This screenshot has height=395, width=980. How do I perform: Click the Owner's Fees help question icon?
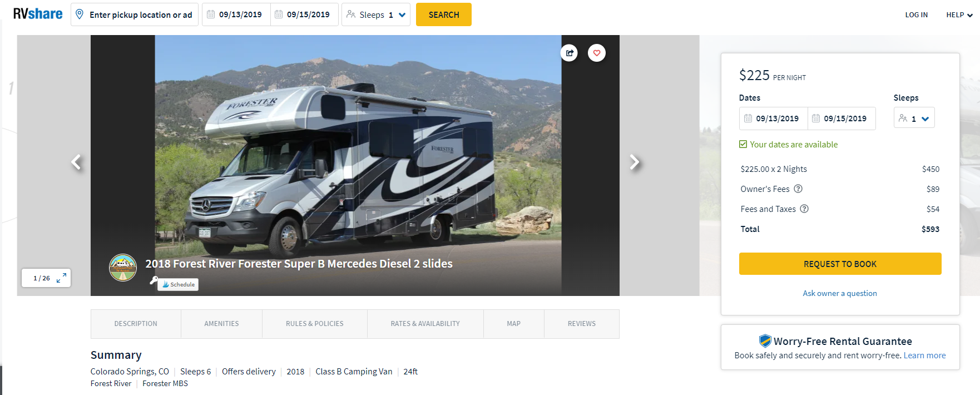pyautogui.click(x=798, y=189)
